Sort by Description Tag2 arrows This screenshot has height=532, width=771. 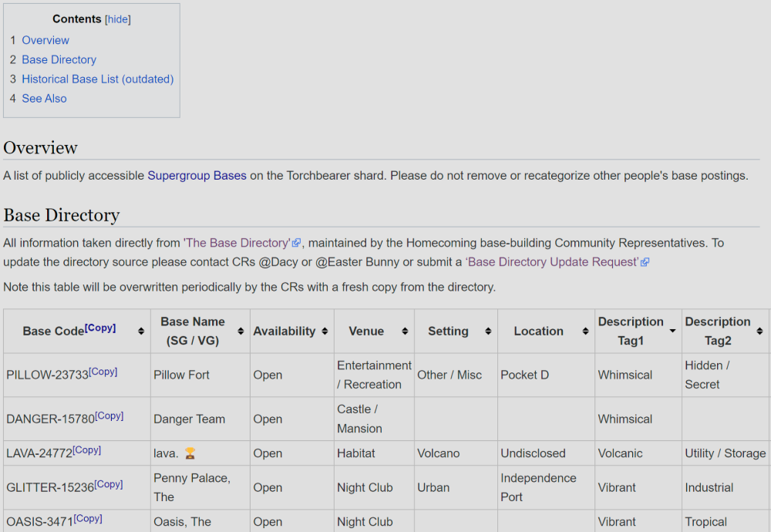pos(759,332)
